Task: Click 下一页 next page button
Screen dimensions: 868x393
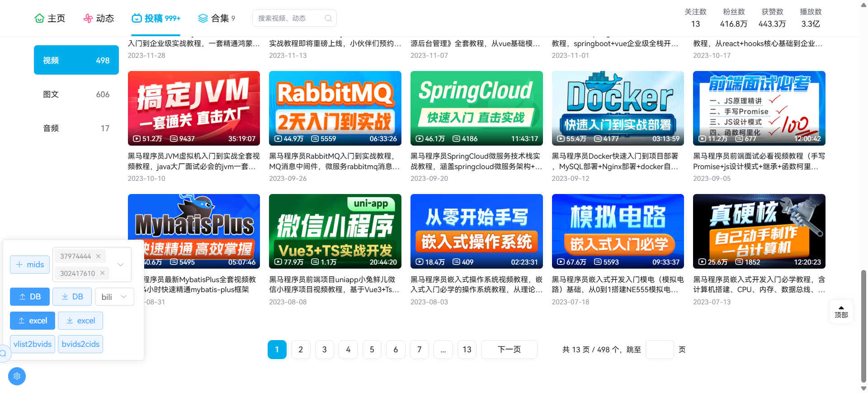Action: pyautogui.click(x=509, y=350)
